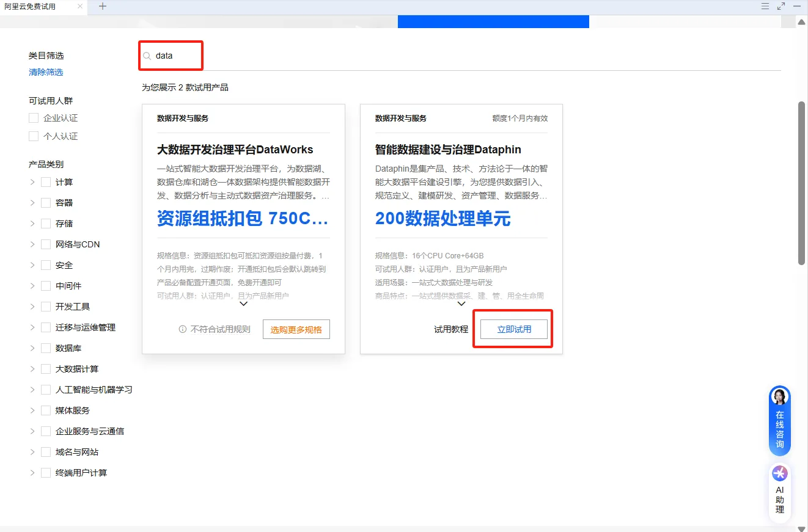Image resolution: width=808 pixels, height=532 pixels.
Task: Open the 试用教程 link
Action: [x=451, y=329]
